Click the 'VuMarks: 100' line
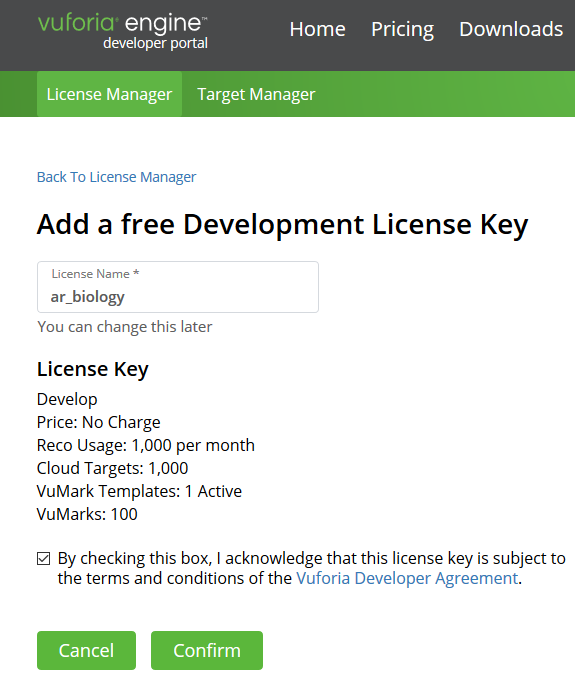 (x=87, y=514)
